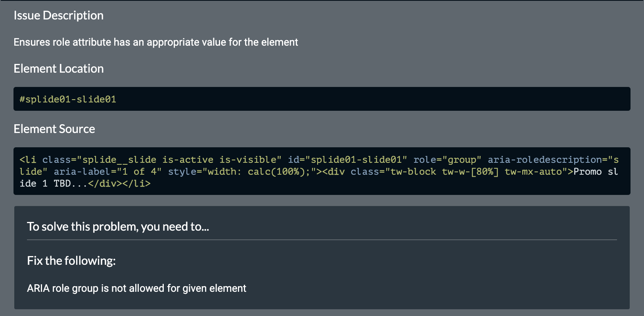The image size is (644, 316).
Task: Click the style="width: calc(100%);" attribute
Action: coord(239,171)
